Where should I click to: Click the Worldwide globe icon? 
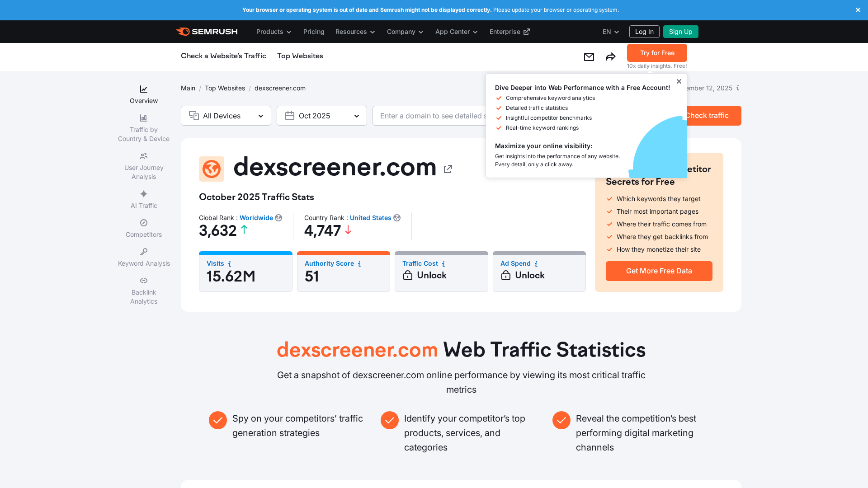pyautogui.click(x=278, y=218)
